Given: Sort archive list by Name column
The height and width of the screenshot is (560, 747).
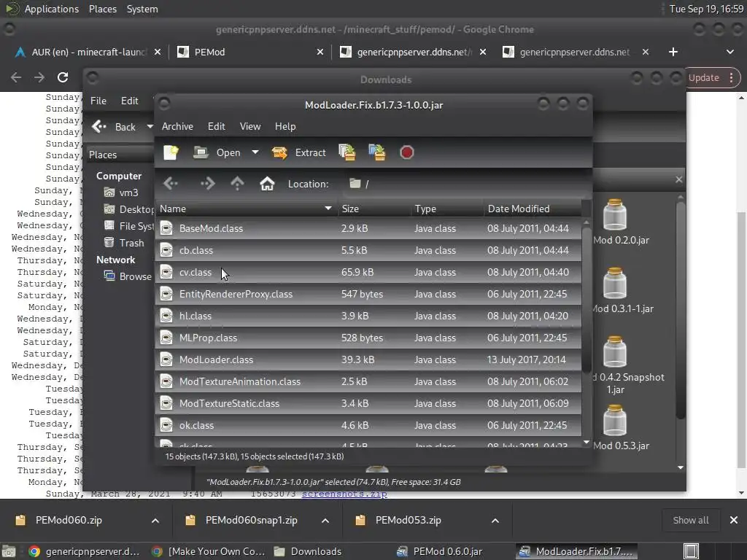Looking at the screenshot, I should (x=246, y=209).
